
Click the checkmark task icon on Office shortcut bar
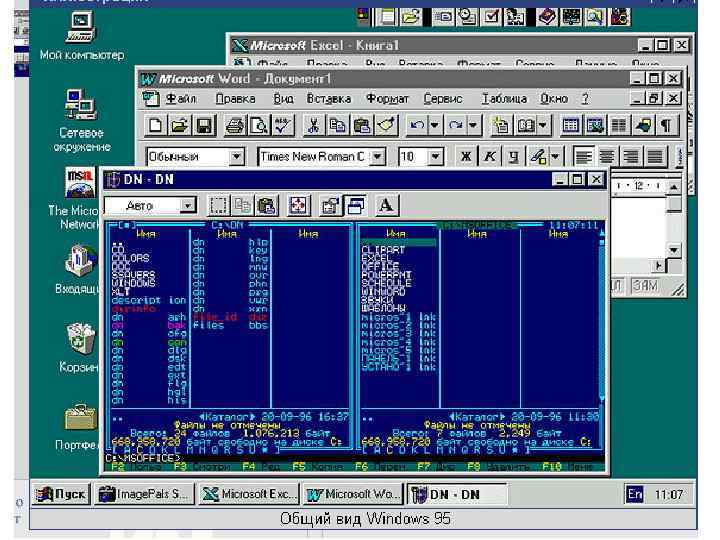pyautogui.click(x=491, y=17)
